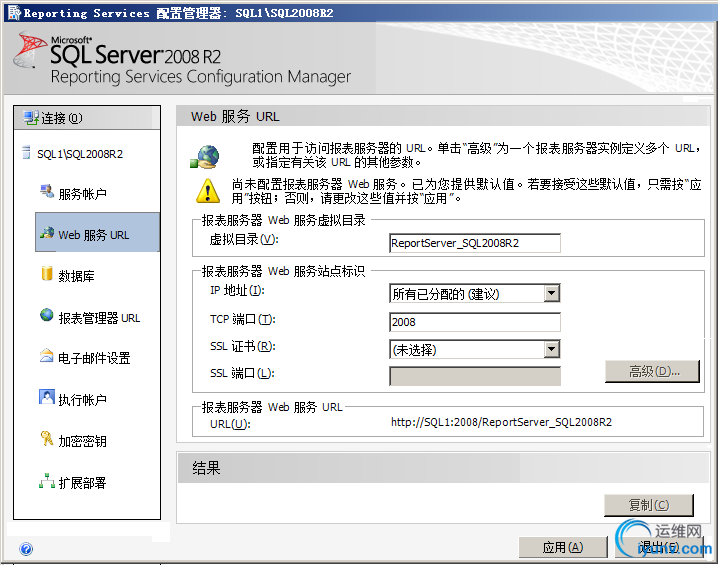Click the 扩展部署 network icon

[47, 481]
